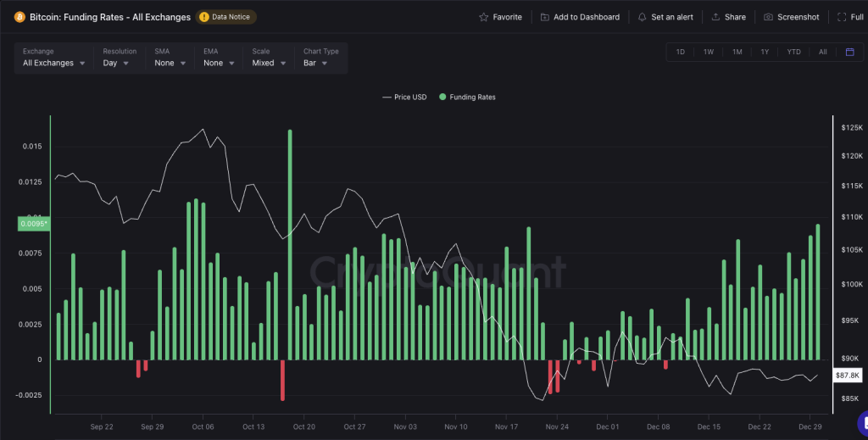Select the All time range button
This screenshot has width=868, height=440.
(822, 52)
